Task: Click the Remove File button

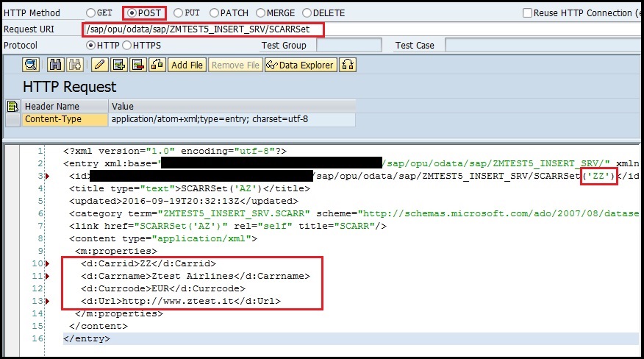Action: click(235, 65)
